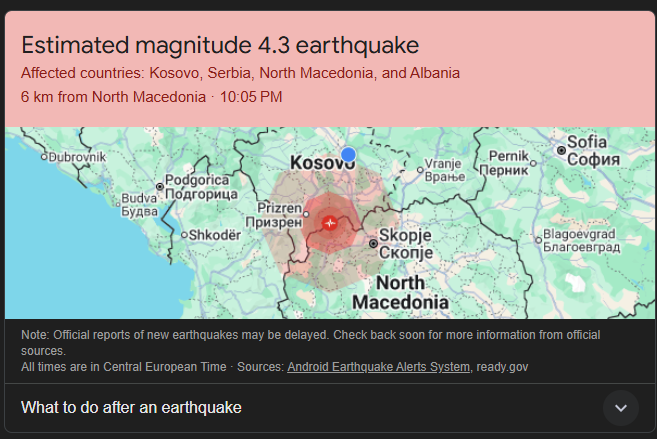
Task: Expand the chevron arrow beside earthquake tips
Action: pyautogui.click(x=620, y=407)
